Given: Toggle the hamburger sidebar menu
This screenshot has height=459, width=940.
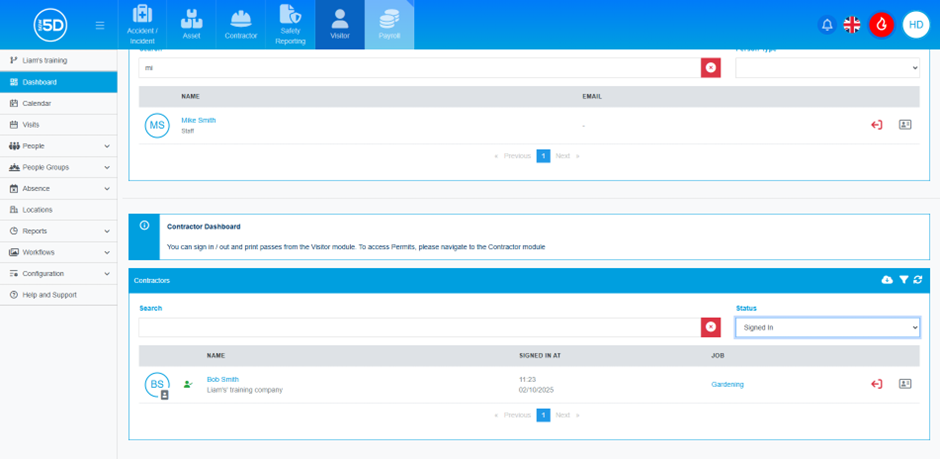Looking at the screenshot, I should click(x=100, y=25).
